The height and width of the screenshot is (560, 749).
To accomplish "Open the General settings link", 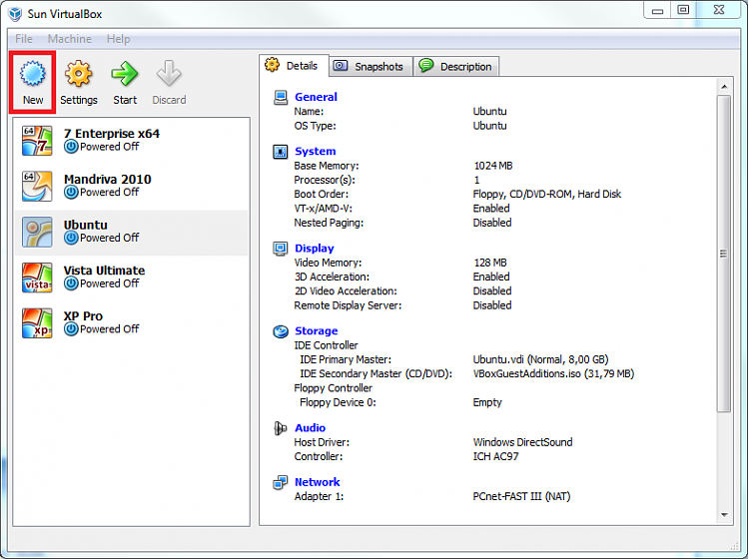I will click(x=316, y=97).
